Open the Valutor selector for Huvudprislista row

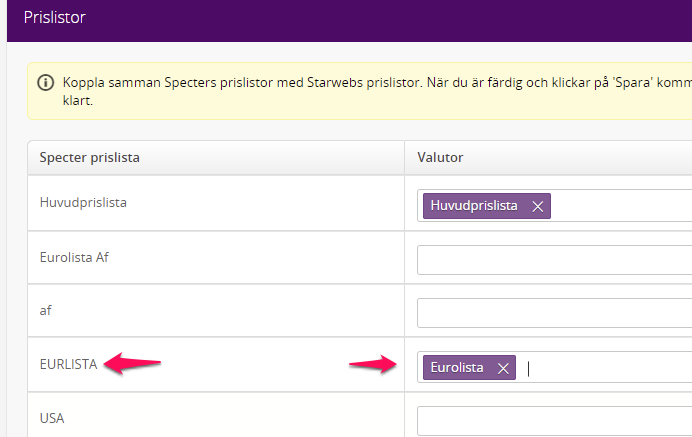tap(620, 206)
